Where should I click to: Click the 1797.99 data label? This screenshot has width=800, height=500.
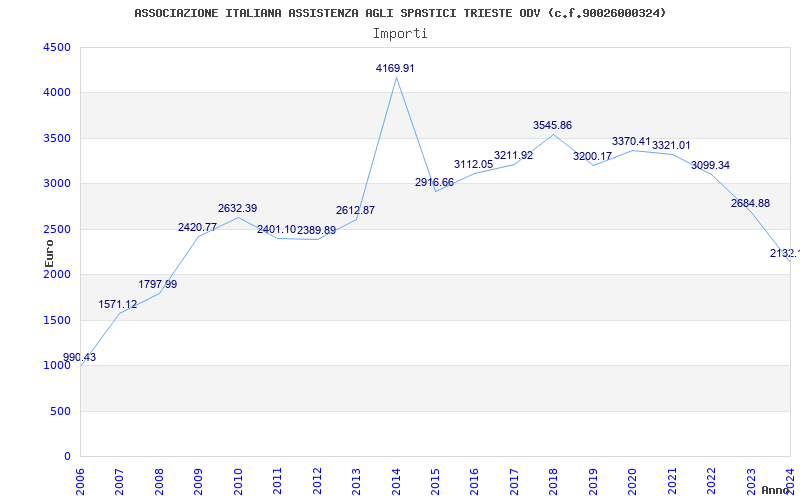[x=158, y=284]
